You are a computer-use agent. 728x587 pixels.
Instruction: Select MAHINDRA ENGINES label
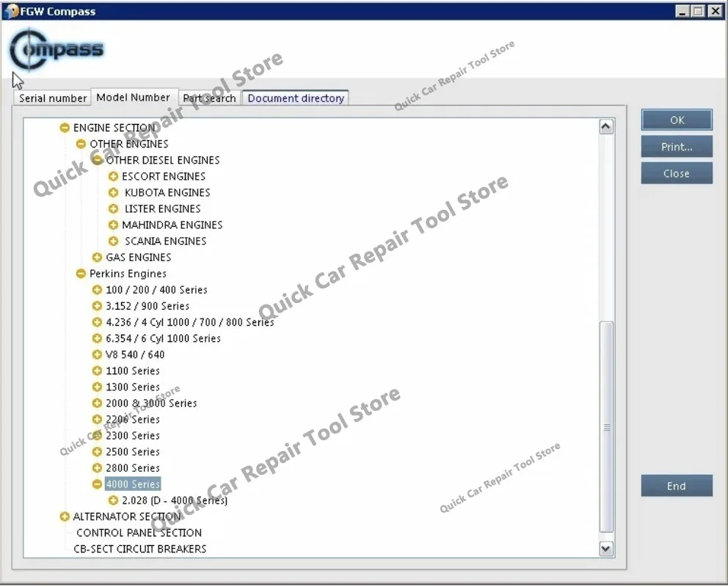pyautogui.click(x=172, y=225)
